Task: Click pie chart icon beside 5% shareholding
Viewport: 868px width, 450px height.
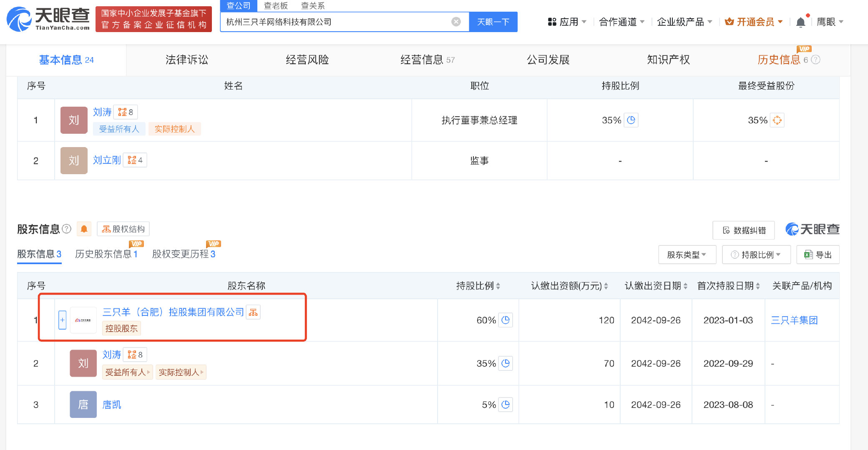Action: [x=506, y=405]
